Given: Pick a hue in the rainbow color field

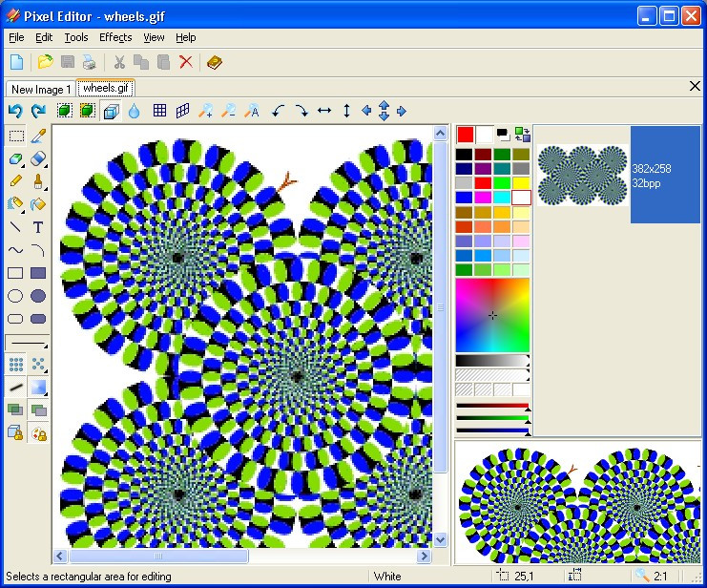Looking at the screenshot, I should tap(492, 315).
